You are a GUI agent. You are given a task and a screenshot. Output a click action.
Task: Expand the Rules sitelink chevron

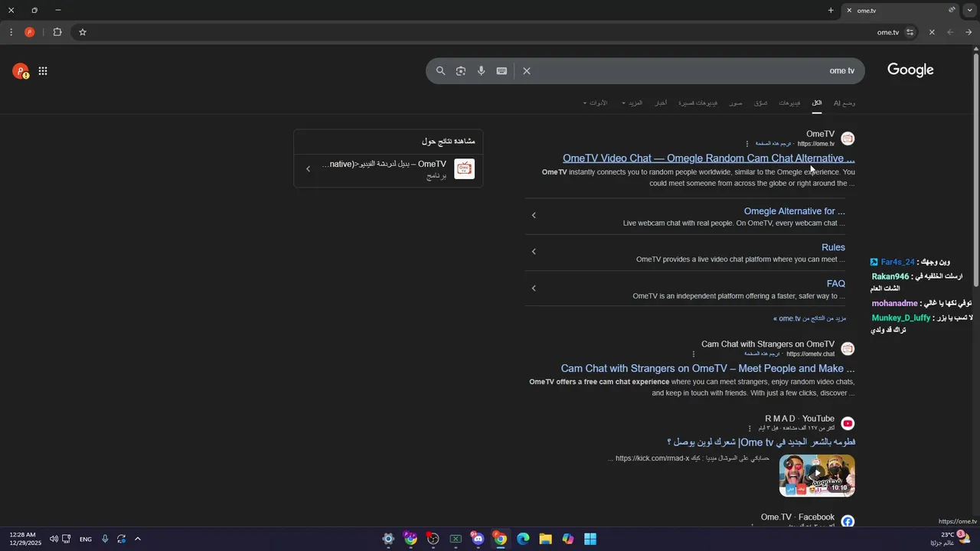(x=534, y=251)
